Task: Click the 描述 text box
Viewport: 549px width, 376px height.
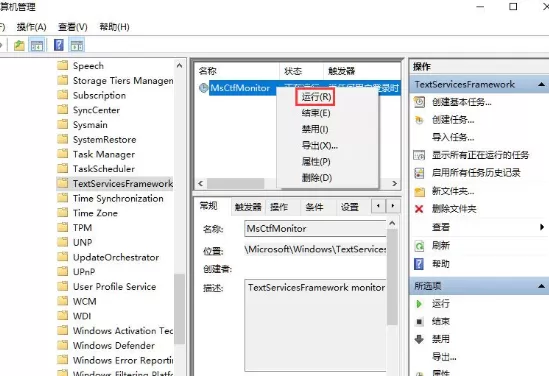Action: (x=316, y=325)
